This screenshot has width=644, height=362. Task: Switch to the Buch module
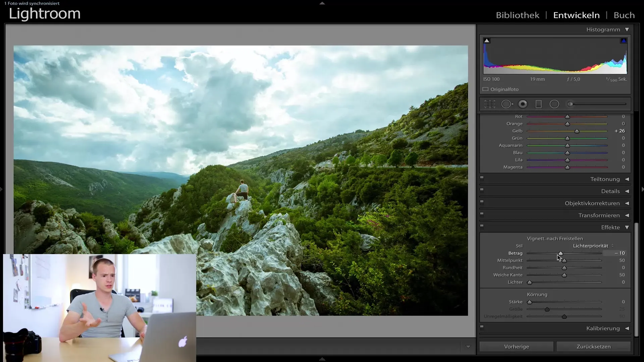[x=624, y=15]
